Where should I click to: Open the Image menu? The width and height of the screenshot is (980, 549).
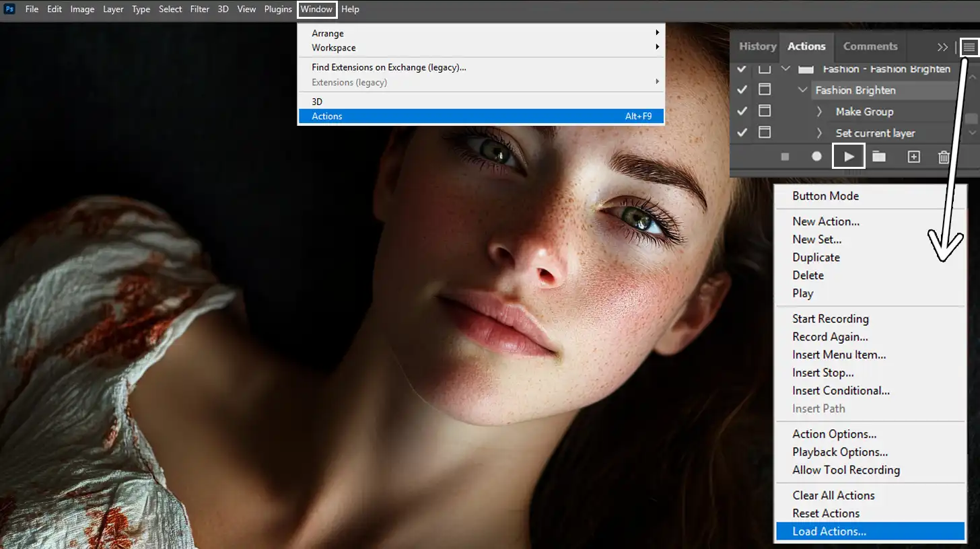tap(82, 9)
